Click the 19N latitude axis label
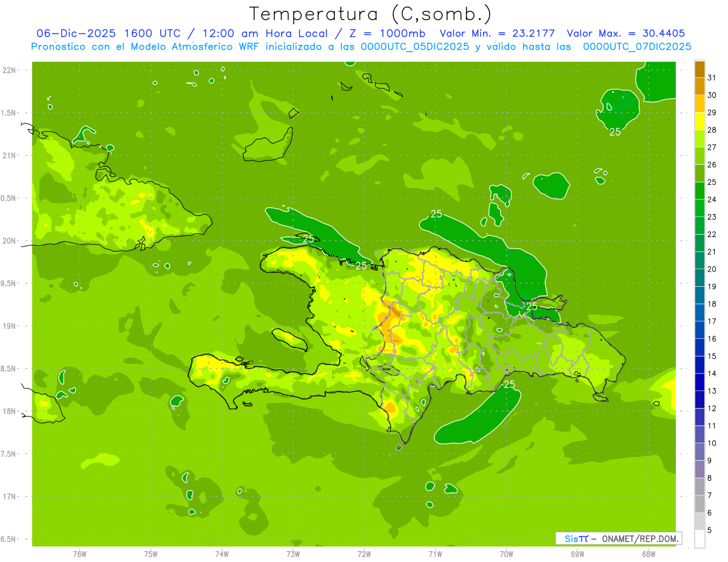728x562 pixels. (9, 326)
